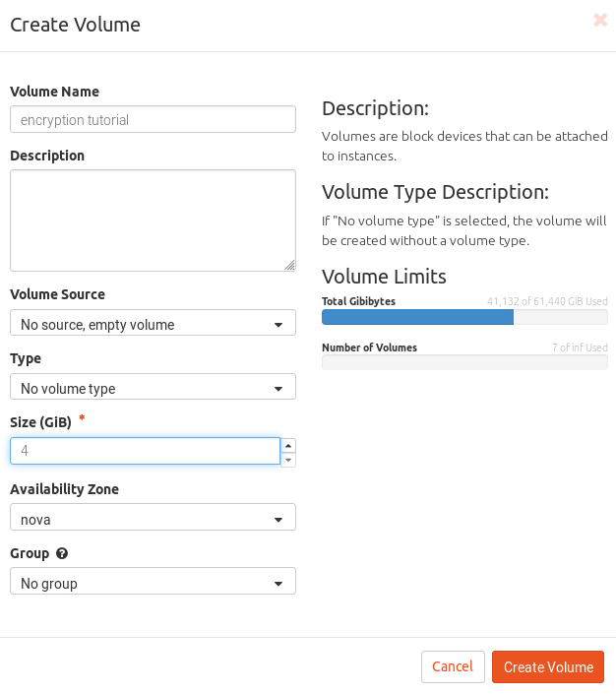Open the Volume Source dropdown

click(153, 323)
